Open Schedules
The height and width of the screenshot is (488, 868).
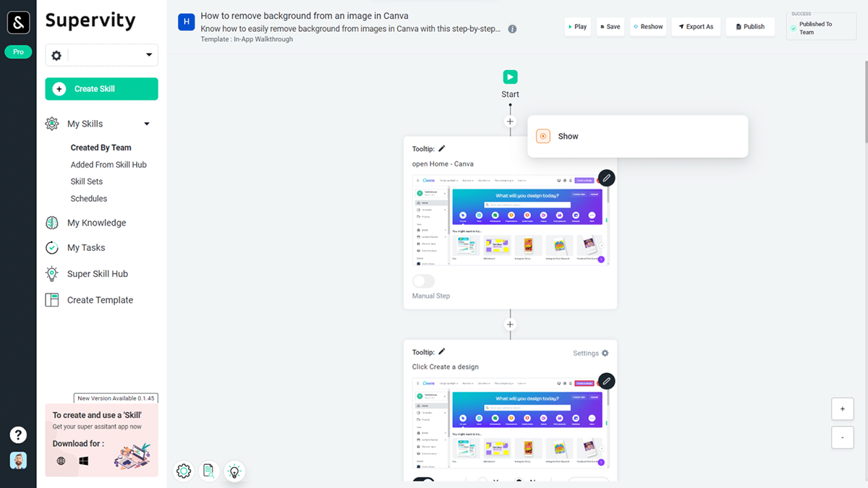[x=89, y=199]
